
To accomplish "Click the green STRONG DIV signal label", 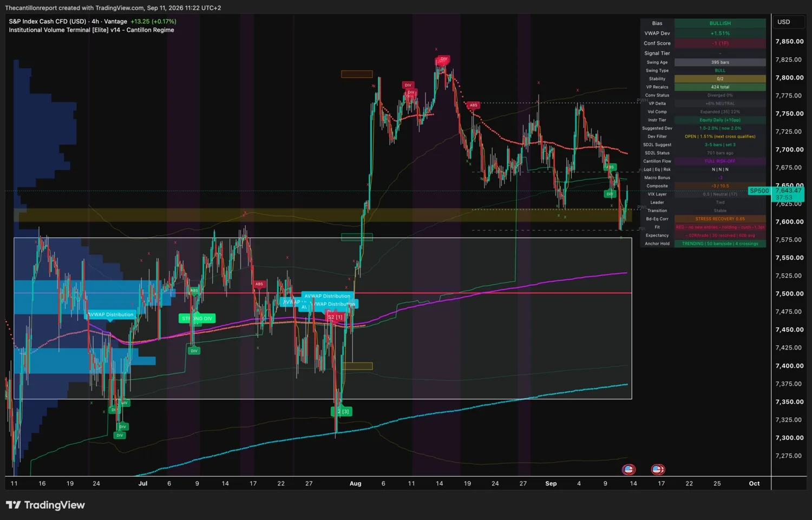I will 197,318.
